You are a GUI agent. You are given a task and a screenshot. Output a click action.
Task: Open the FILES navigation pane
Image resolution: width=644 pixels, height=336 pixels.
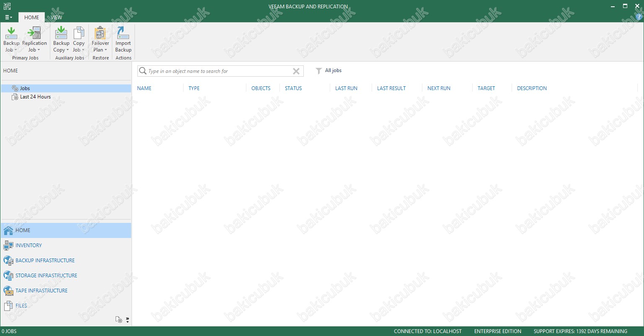[x=66, y=306]
